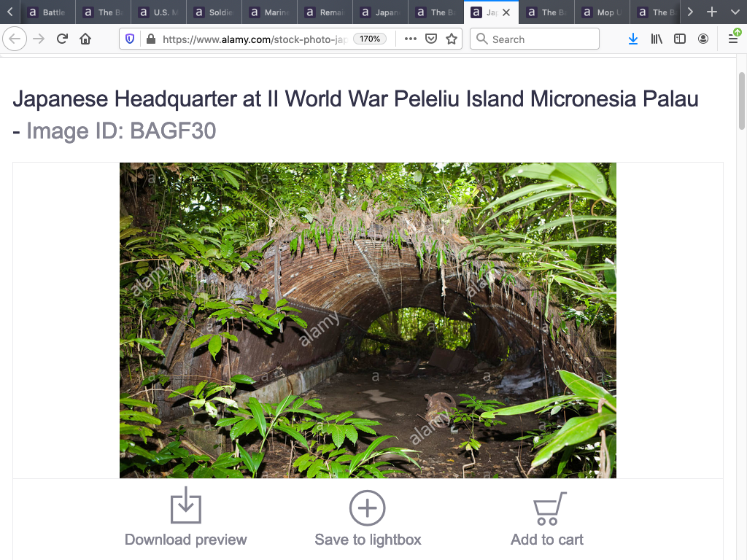Open the Library bookmarks and history icon
Image resolution: width=747 pixels, height=560 pixels.
coord(657,39)
